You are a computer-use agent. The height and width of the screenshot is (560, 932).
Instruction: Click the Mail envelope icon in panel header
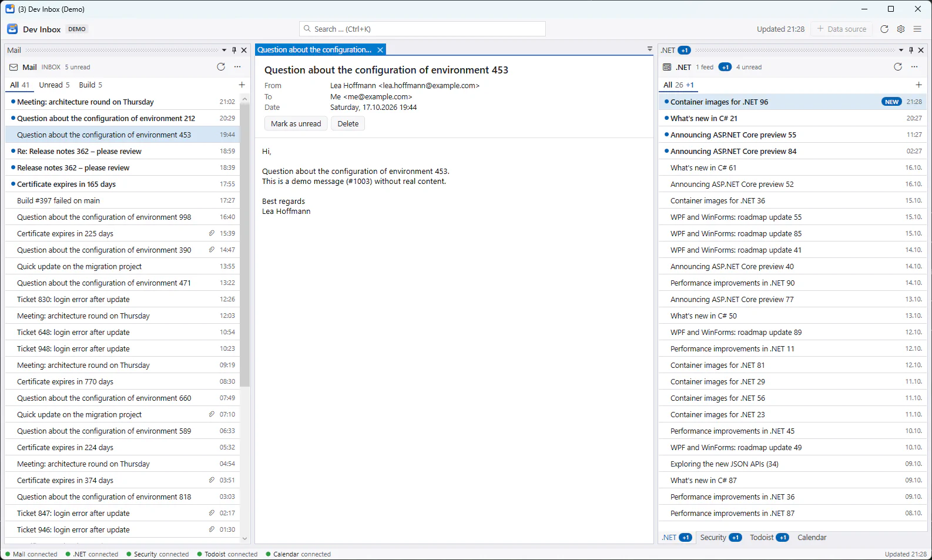coord(14,67)
